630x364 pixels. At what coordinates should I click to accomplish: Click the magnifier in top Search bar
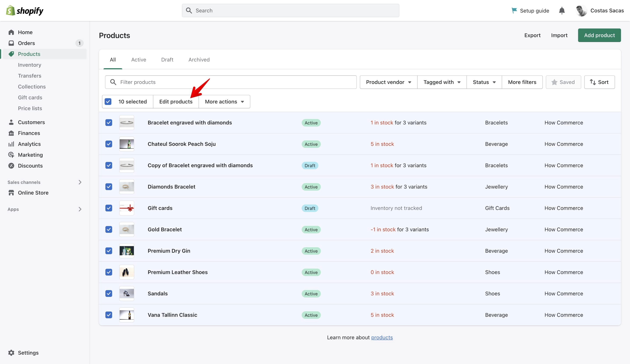pyautogui.click(x=189, y=10)
